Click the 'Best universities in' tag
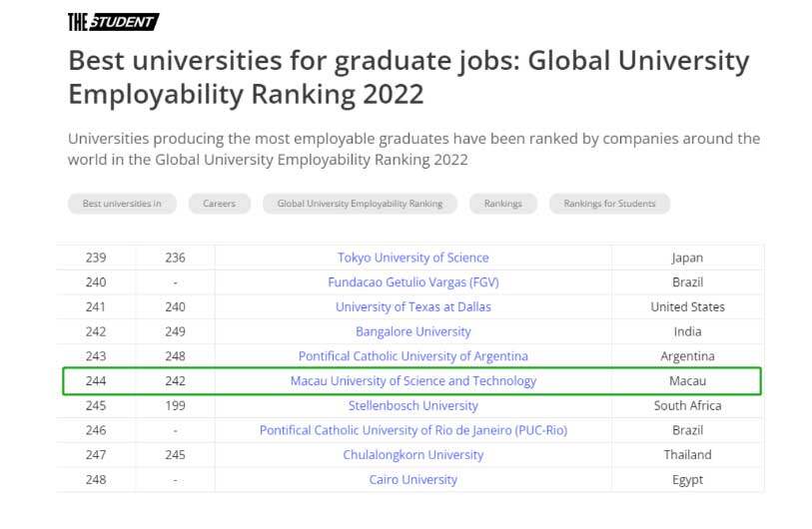The width and height of the screenshot is (812, 529). pos(122,204)
